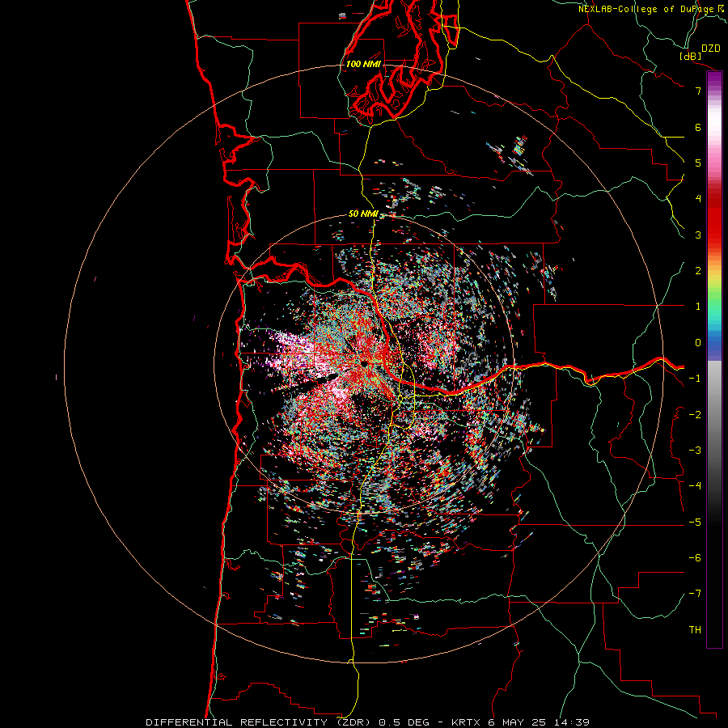Screen dimensions: 728x728
Task: Click the 5 value on the color scale
Action: tap(698, 163)
